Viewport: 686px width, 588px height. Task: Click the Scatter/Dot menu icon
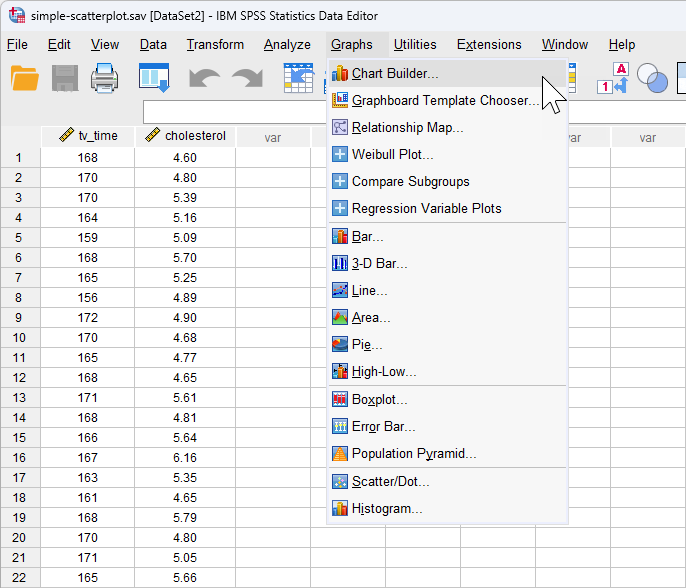[x=340, y=482]
